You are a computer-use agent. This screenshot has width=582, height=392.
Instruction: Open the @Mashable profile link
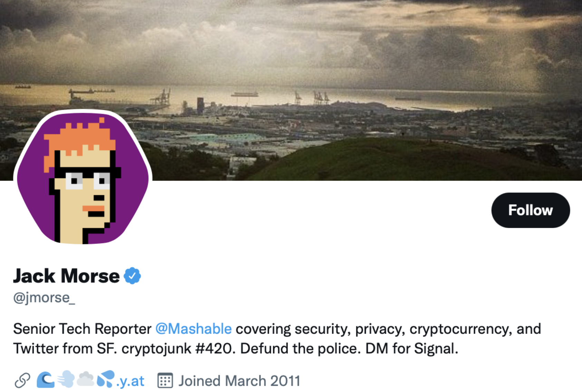(193, 329)
